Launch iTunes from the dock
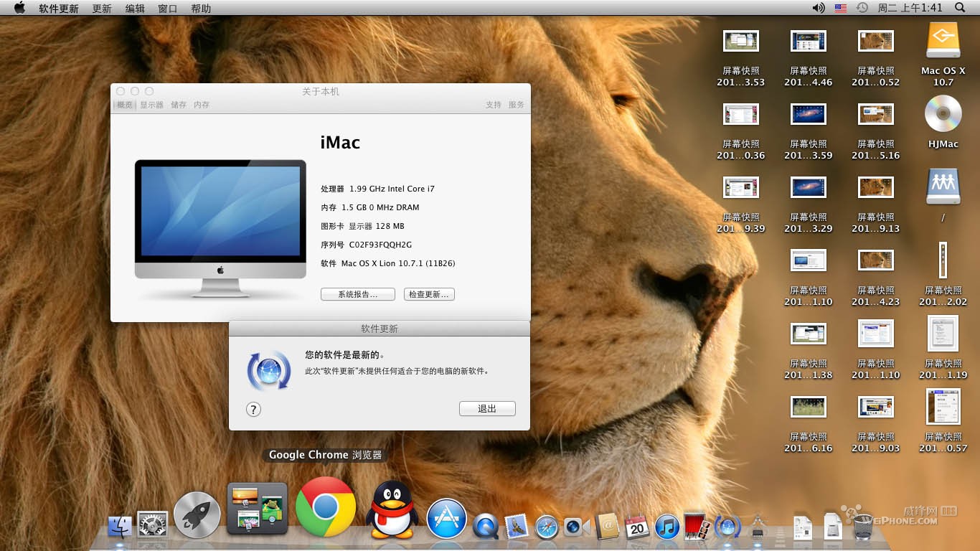This screenshot has height=551, width=980. [667, 527]
